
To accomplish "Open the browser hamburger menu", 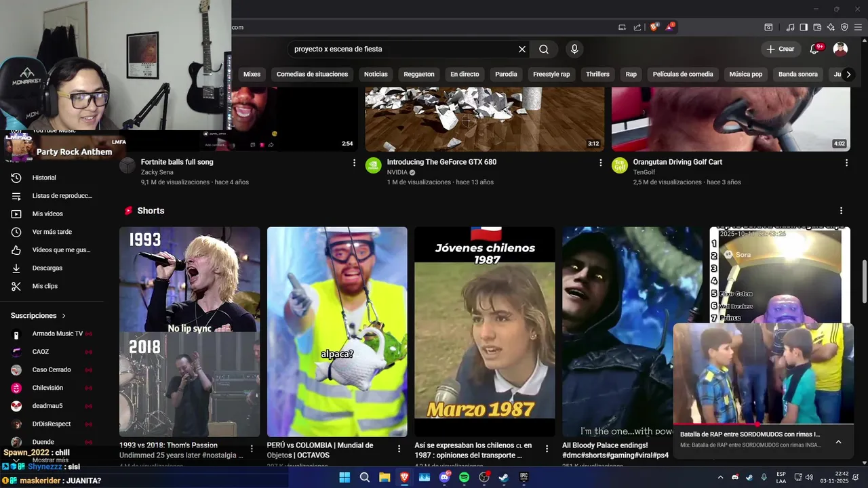I will pos(858,27).
